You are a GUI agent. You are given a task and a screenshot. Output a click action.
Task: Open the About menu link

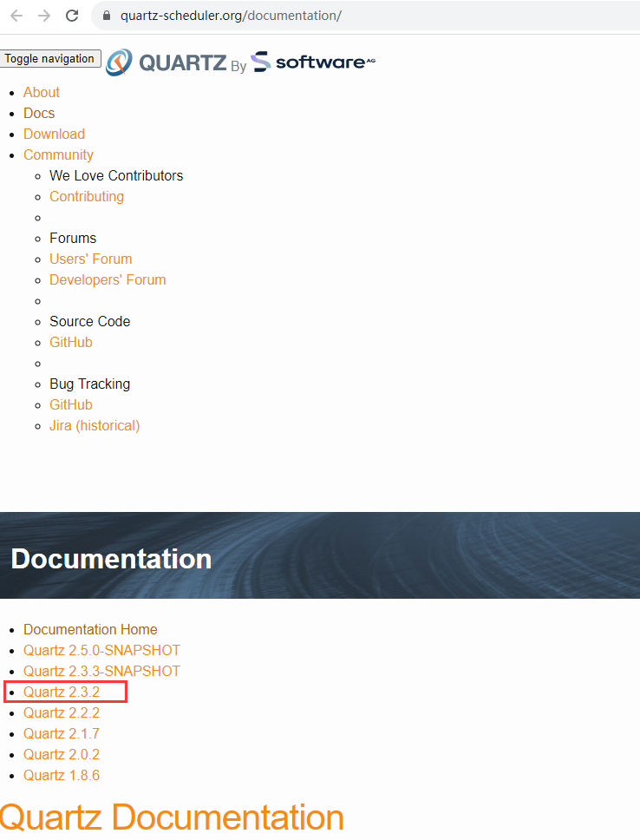point(42,92)
